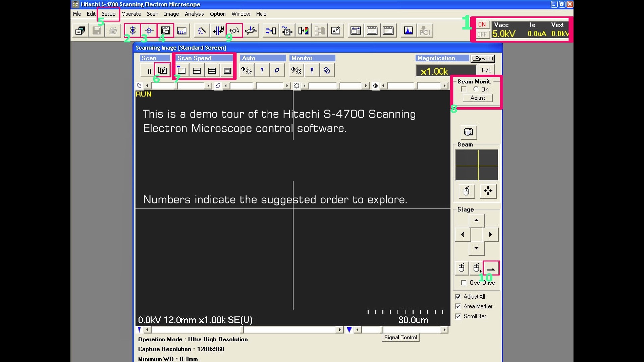Click the two-pane split window layout icon
644x362 pixels.
tap(372, 31)
